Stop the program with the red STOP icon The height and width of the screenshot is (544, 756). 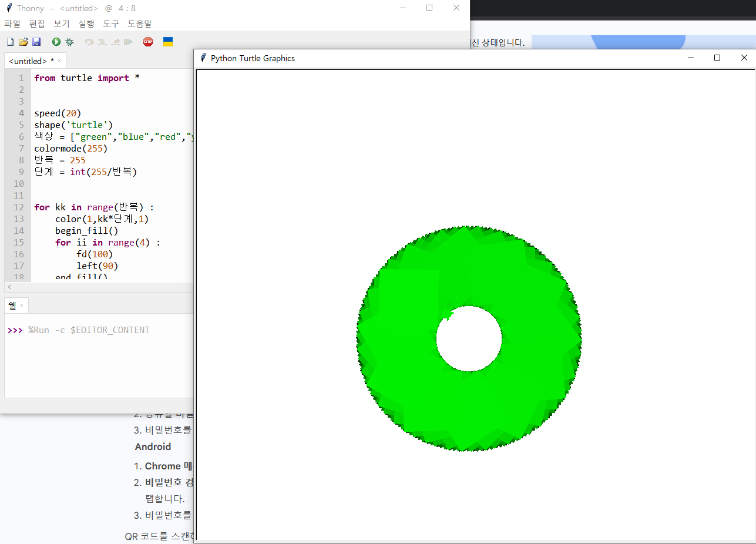point(148,42)
